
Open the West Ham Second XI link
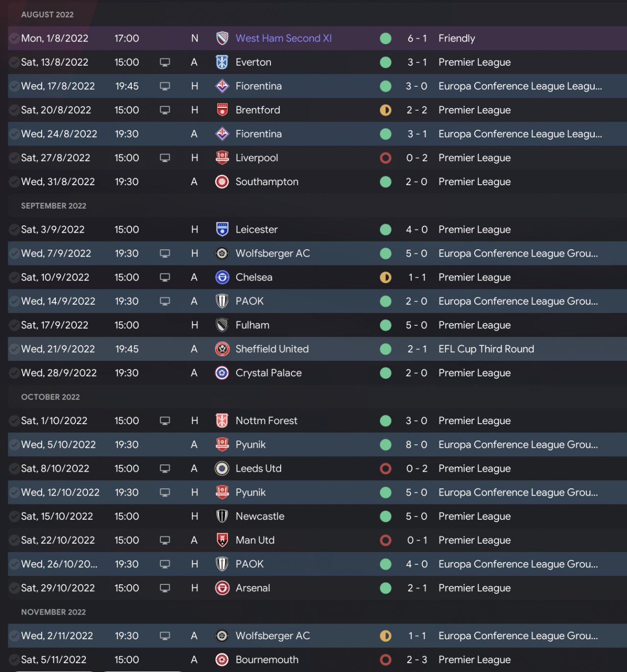[284, 38]
